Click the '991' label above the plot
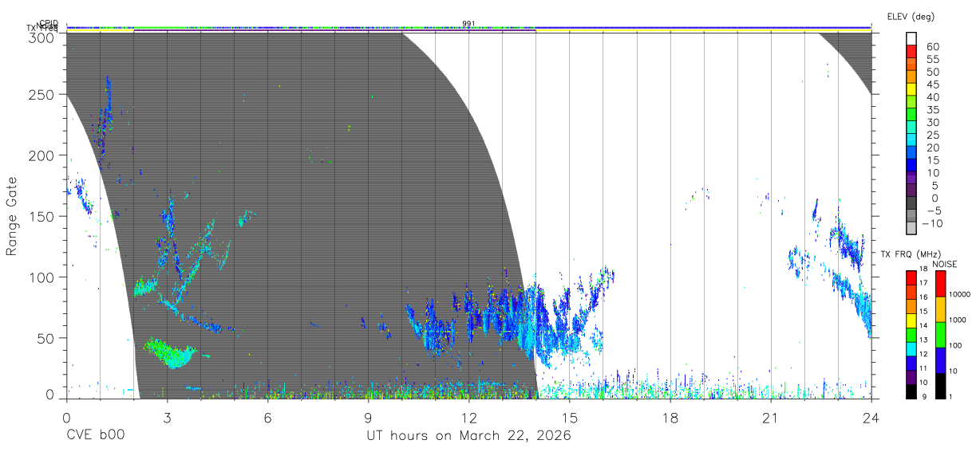This screenshot has width=980, height=452. pyautogui.click(x=469, y=23)
